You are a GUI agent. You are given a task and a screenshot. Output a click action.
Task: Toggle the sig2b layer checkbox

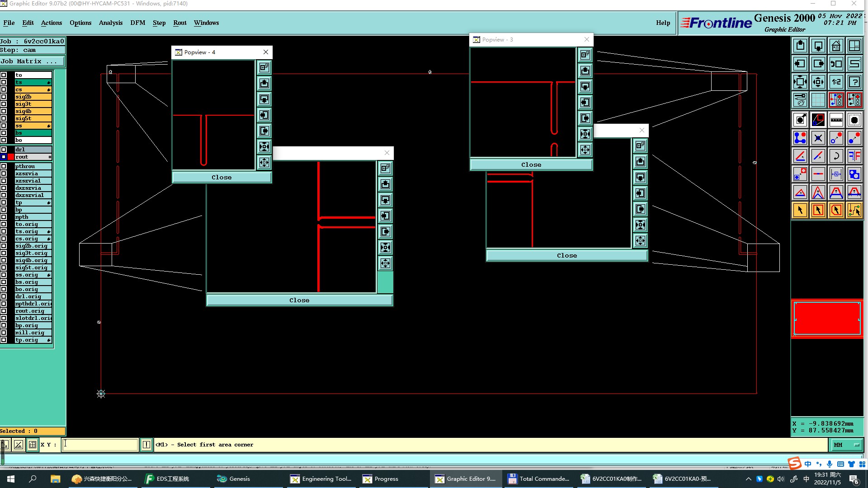(4, 97)
